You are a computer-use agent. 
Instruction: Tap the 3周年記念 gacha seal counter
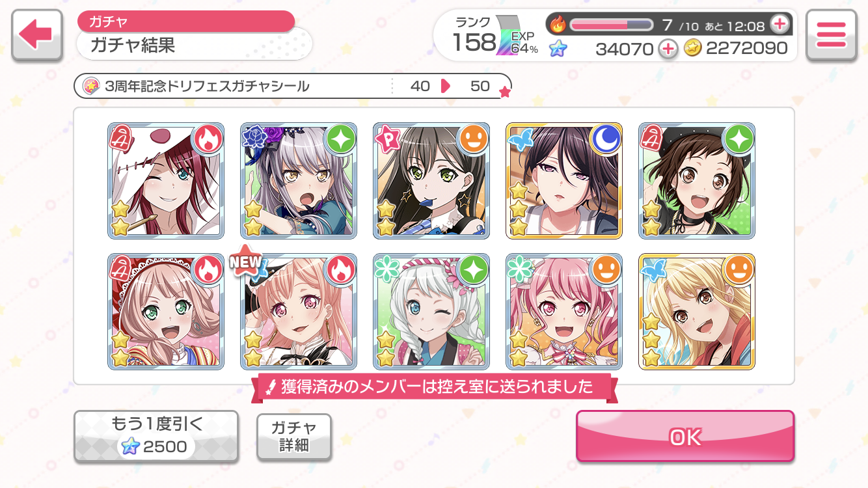click(293, 86)
